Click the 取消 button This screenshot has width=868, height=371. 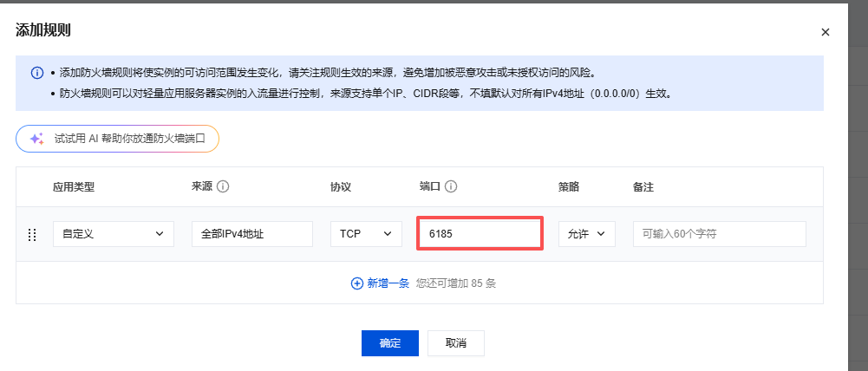point(455,343)
